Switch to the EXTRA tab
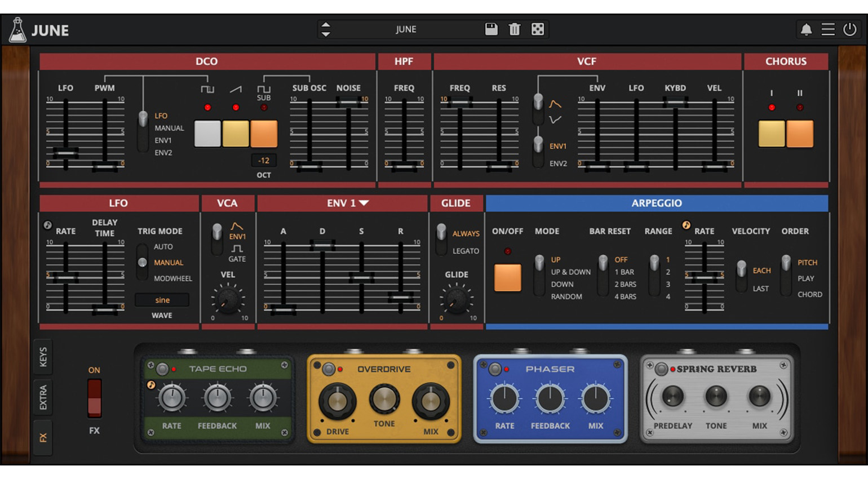Image resolution: width=868 pixels, height=479 pixels. pyautogui.click(x=43, y=397)
